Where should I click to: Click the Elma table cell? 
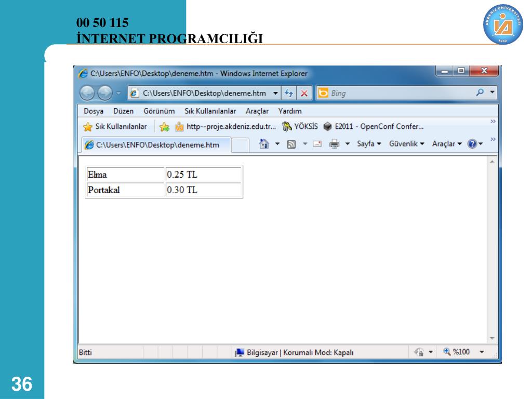click(125, 175)
